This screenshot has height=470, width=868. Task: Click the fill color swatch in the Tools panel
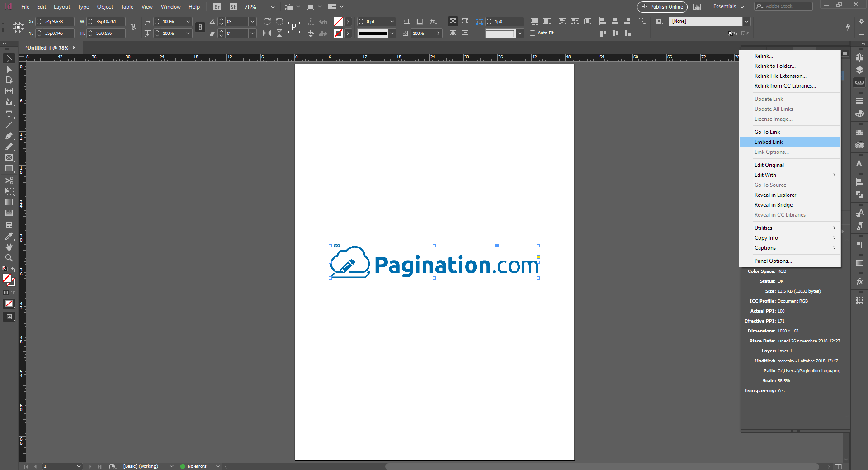[7, 278]
